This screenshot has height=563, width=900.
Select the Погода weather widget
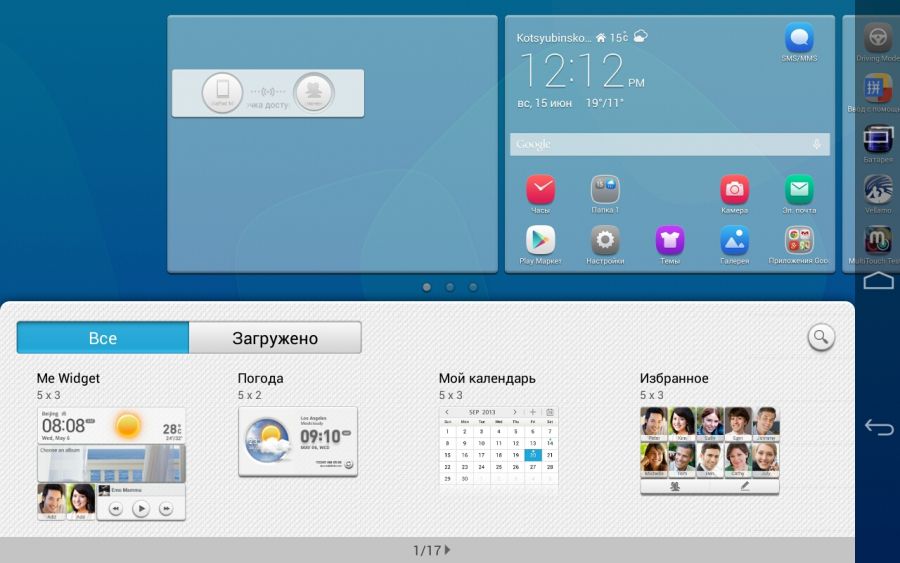[298, 441]
